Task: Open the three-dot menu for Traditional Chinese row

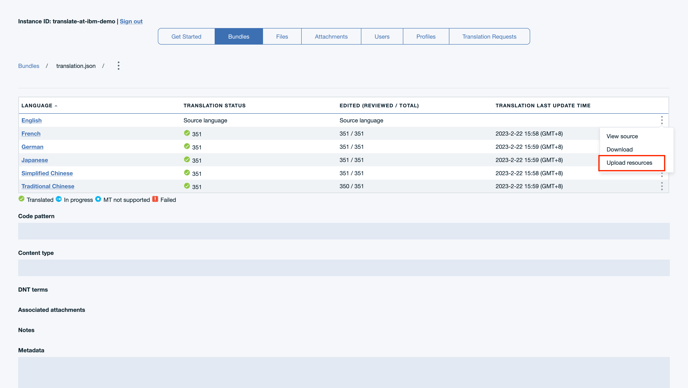Action: point(662,186)
